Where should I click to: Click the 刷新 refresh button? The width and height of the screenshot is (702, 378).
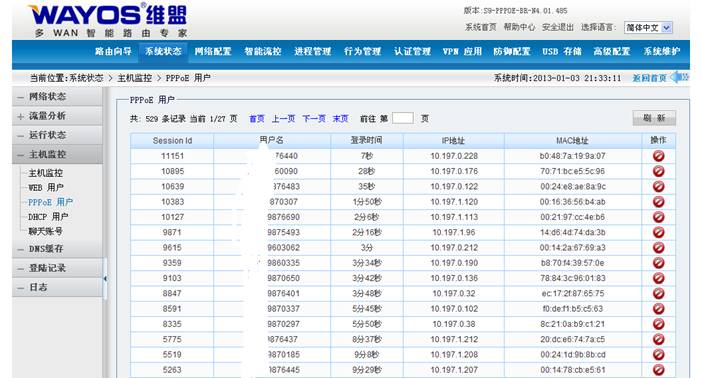point(654,118)
